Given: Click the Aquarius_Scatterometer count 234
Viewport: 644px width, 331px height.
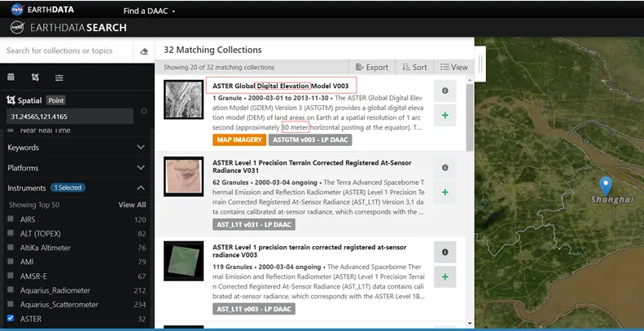Looking at the screenshot, I should [x=140, y=305].
